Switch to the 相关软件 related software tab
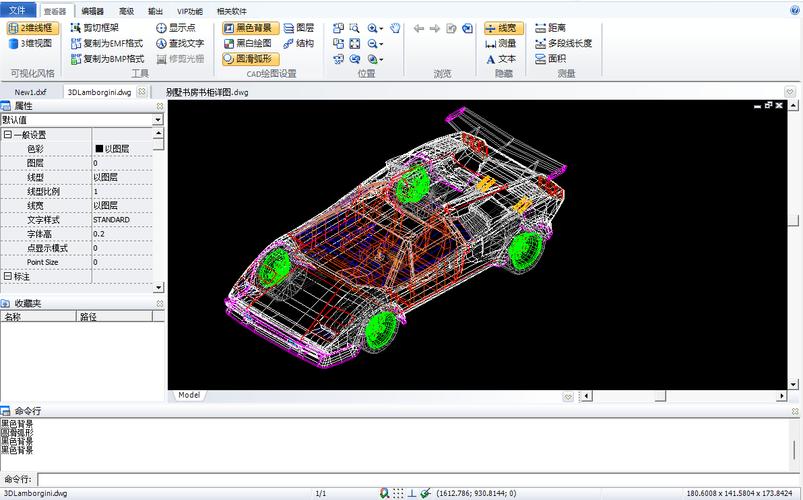The image size is (803, 500). point(231,11)
